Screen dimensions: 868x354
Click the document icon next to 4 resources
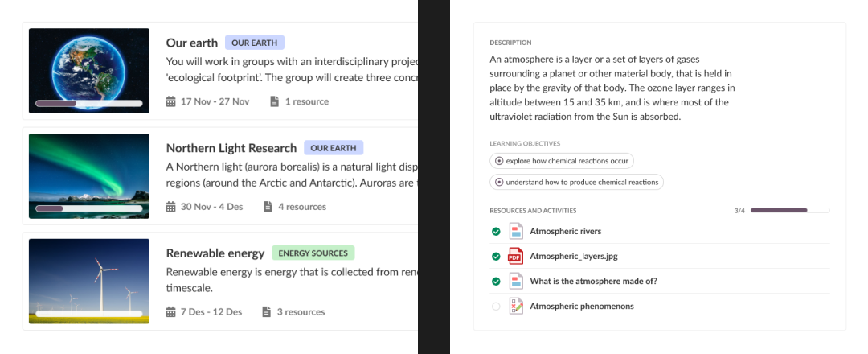coord(268,207)
